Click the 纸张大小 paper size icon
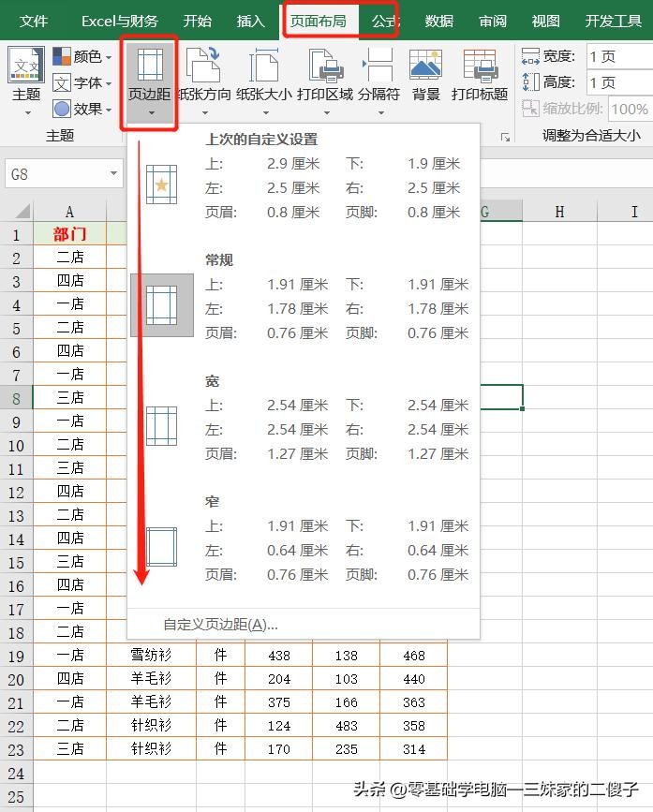Viewport: 653px width, 812px height. [265, 67]
